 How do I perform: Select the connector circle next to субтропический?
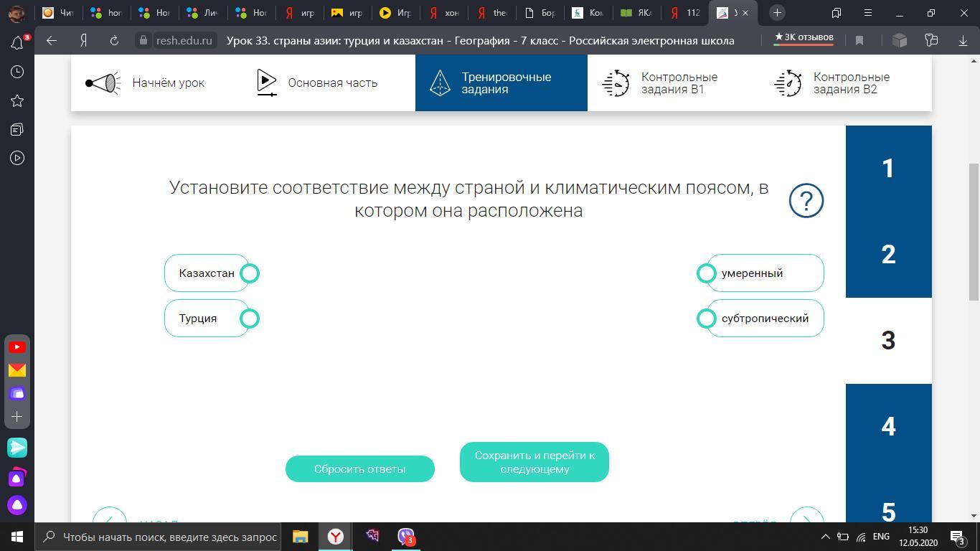coord(707,319)
